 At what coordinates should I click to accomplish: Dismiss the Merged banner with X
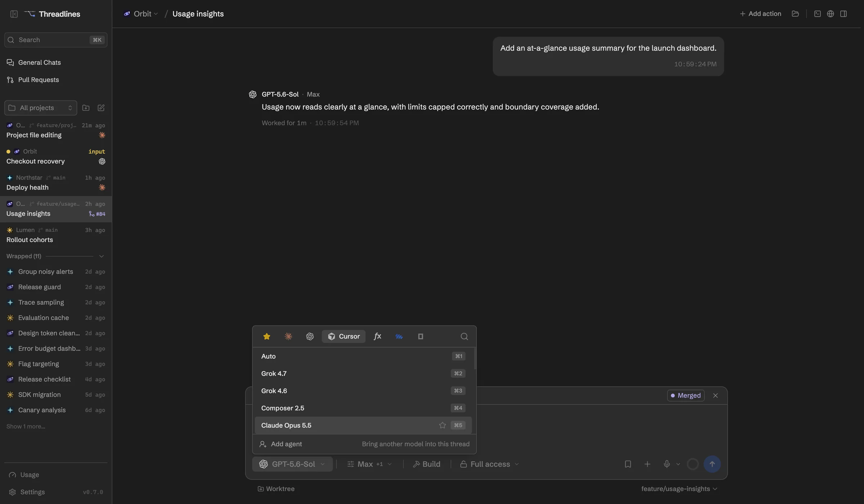(715, 395)
